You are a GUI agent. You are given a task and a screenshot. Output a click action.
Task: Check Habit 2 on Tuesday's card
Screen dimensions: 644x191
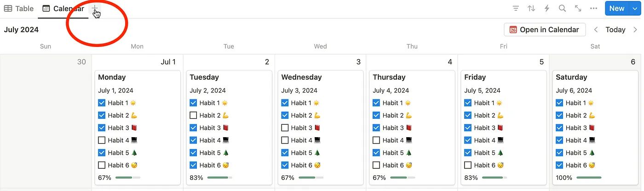(193, 116)
